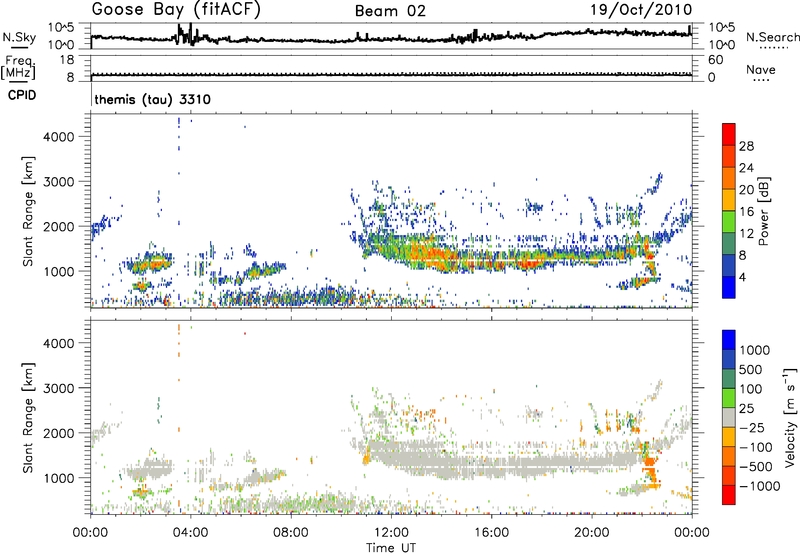Select the 'Beam 02' label
The width and height of the screenshot is (800, 554).
click(x=390, y=11)
